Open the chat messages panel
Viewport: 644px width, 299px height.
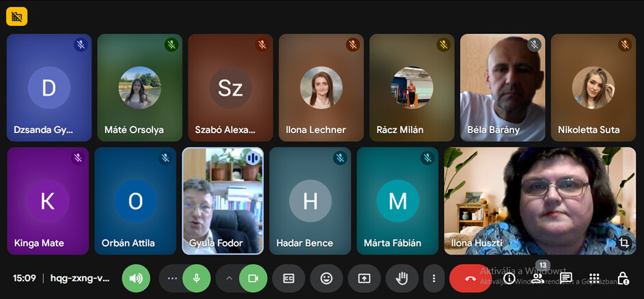pos(566,279)
